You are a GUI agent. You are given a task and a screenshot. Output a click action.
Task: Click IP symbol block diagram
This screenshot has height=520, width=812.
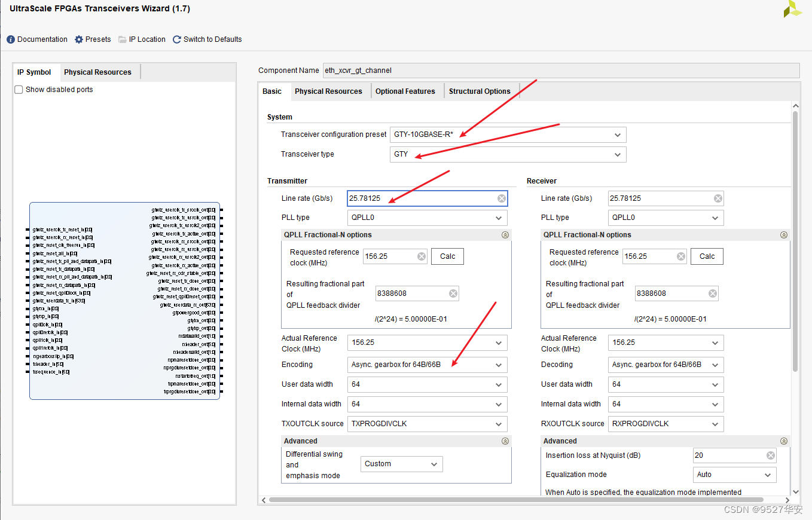tap(124, 301)
